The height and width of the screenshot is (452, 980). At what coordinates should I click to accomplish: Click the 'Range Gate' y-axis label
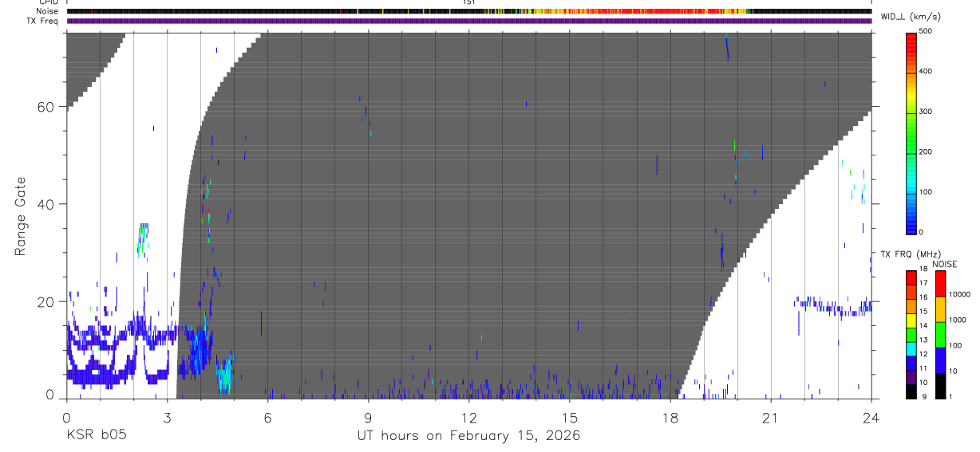[19, 216]
